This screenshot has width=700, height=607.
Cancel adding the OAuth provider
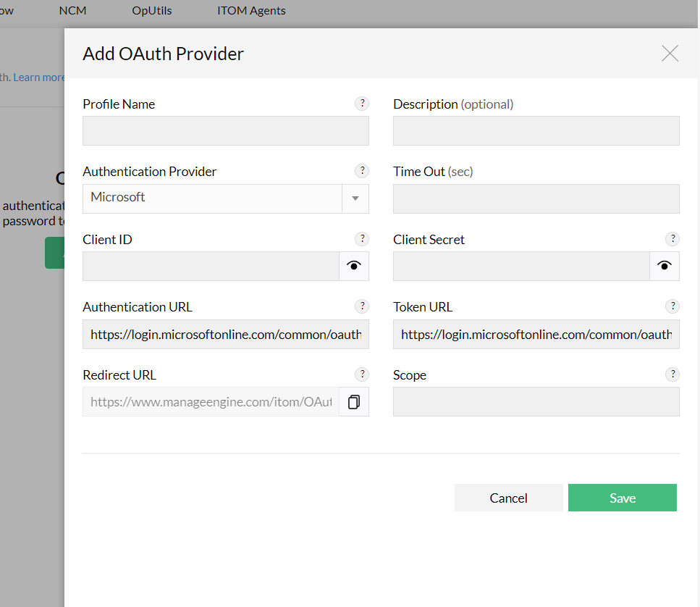[508, 498]
